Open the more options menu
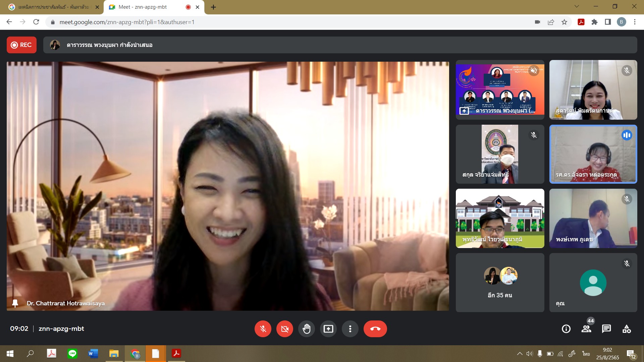The image size is (644, 362). click(350, 329)
